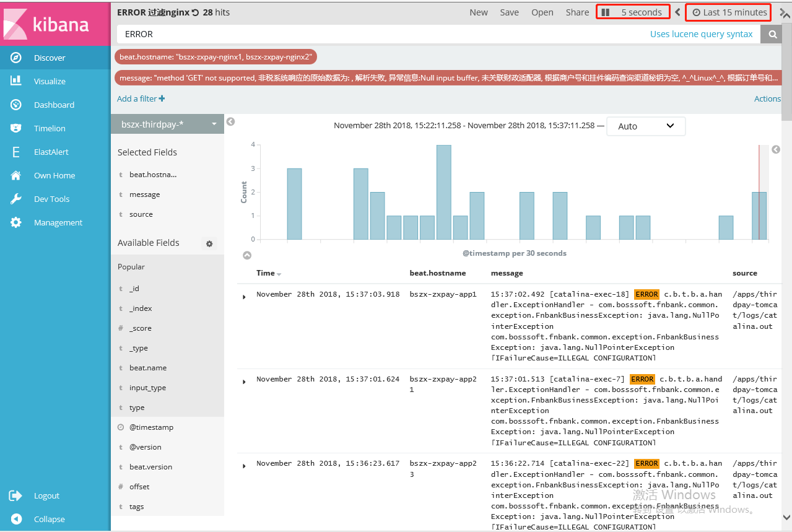The height and width of the screenshot is (532, 792).
Task: Click New in the top menu
Action: 479,12
